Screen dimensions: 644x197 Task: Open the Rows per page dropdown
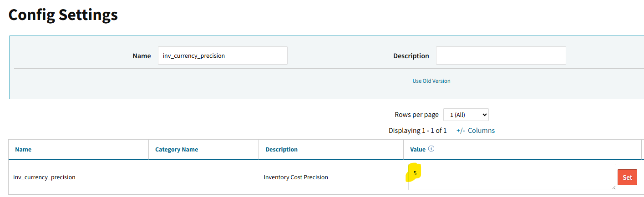466,115
